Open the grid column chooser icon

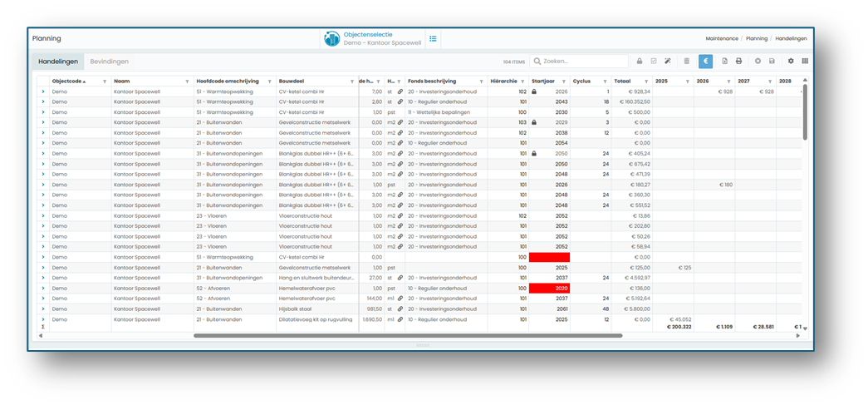coord(805,61)
